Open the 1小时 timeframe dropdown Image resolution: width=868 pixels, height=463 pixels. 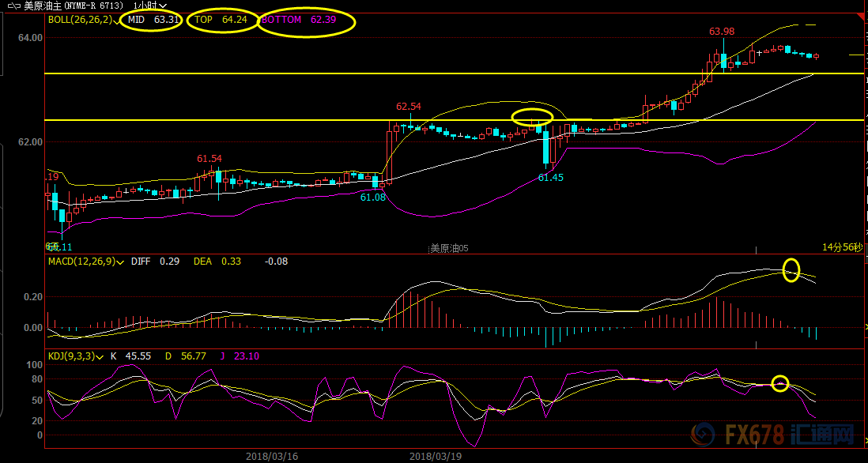pyautogui.click(x=150, y=6)
